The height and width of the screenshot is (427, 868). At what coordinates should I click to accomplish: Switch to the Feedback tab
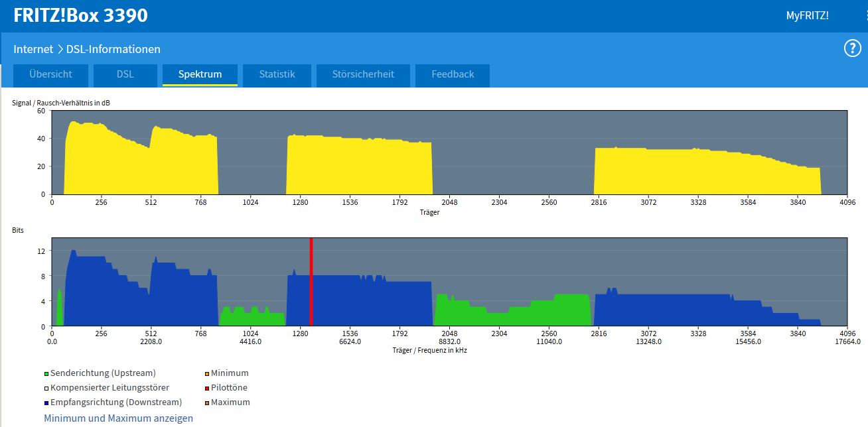(453, 75)
